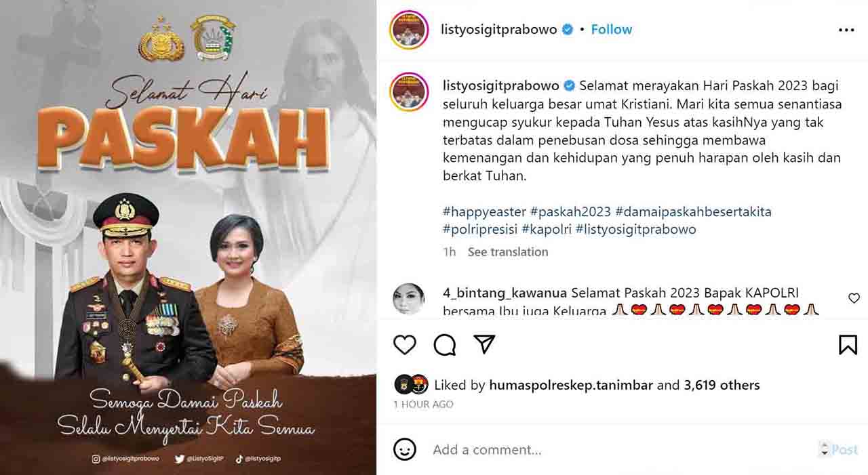Open the #happyeaster hashtag
Screen dimensions: 868x475
pyautogui.click(x=484, y=211)
